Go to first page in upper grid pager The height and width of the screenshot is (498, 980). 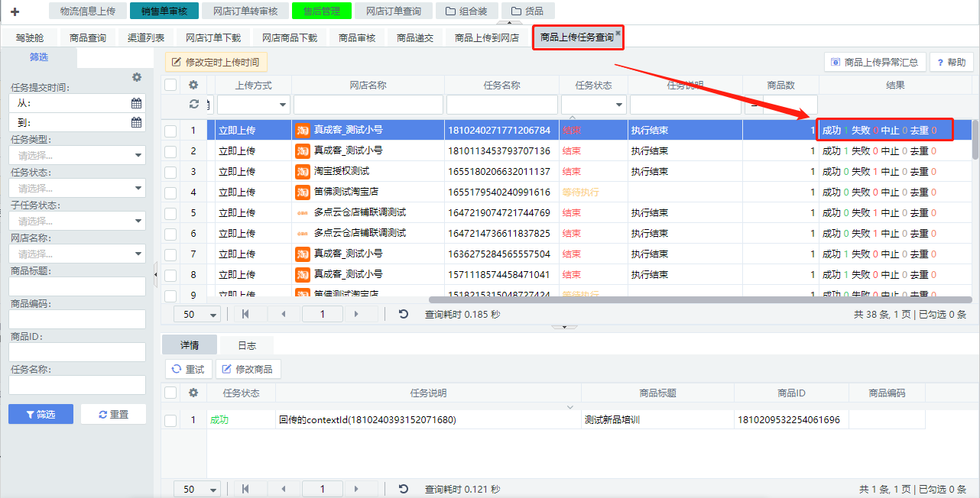[x=245, y=314]
